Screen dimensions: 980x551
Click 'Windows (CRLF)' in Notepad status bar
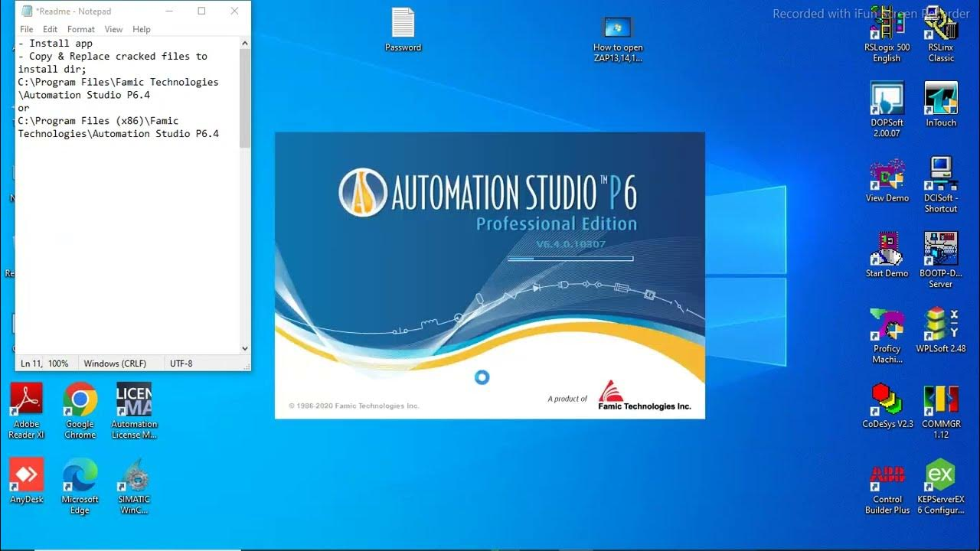115,364
